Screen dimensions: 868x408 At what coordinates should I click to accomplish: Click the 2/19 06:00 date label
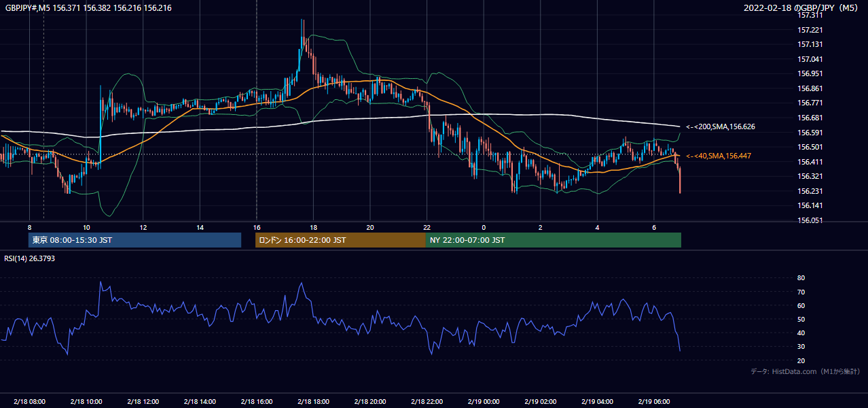click(654, 402)
